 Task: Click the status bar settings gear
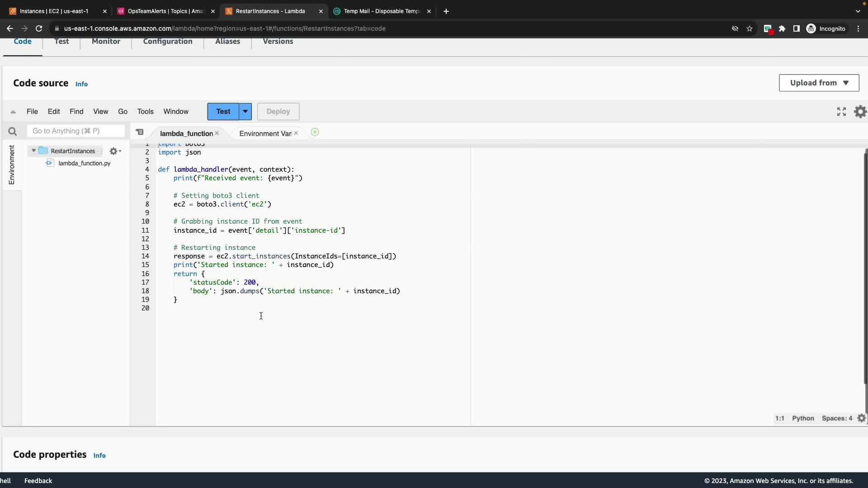861,418
